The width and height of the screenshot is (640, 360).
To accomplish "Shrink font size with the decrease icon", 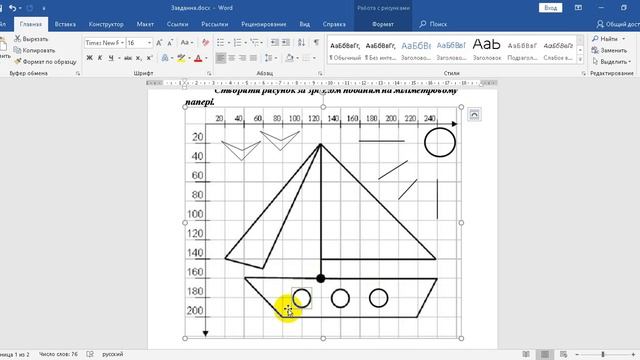I will click(170, 42).
